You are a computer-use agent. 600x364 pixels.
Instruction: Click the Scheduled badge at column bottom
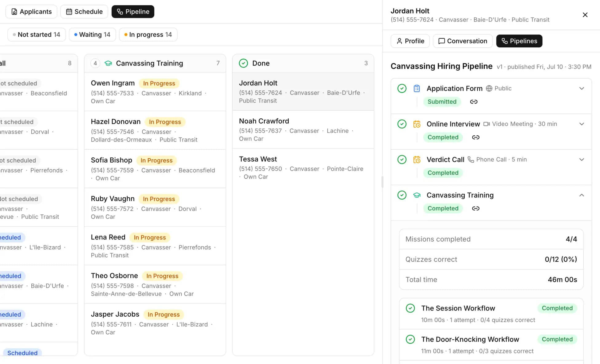[x=22, y=353]
